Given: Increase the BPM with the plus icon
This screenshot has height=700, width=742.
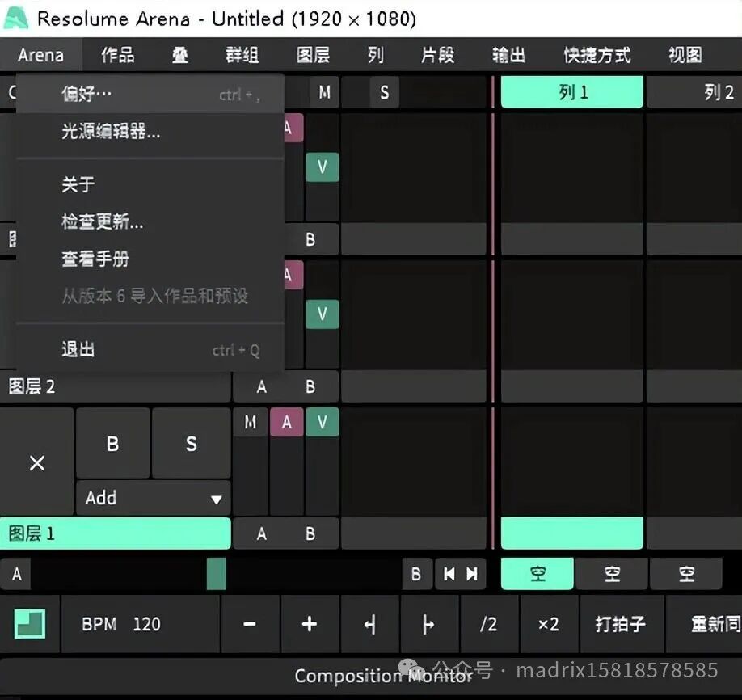Looking at the screenshot, I should pos(310,623).
